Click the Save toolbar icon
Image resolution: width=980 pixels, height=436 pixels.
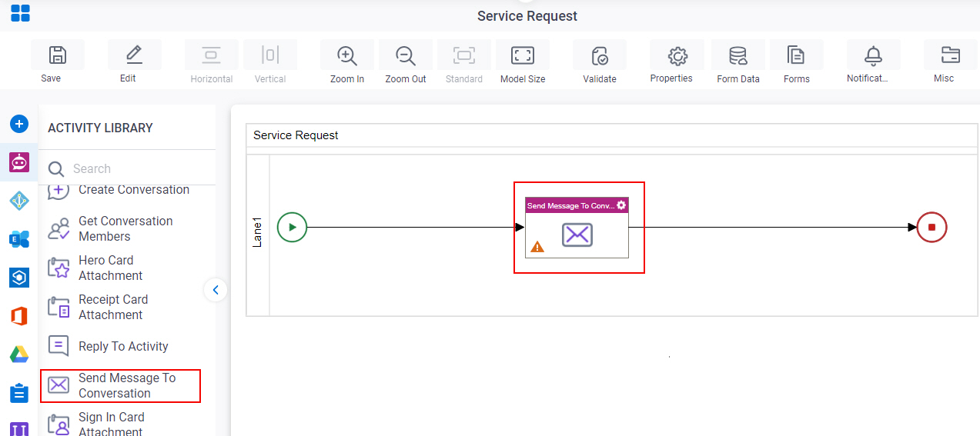click(57, 55)
